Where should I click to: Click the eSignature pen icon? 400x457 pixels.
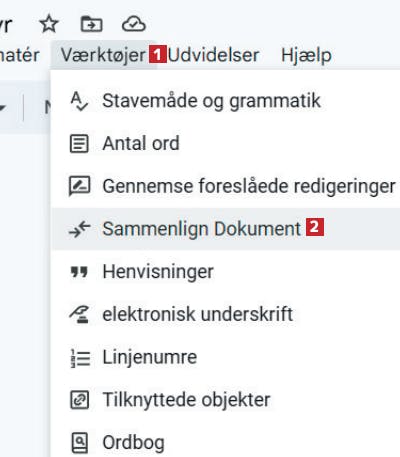pos(79,314)
